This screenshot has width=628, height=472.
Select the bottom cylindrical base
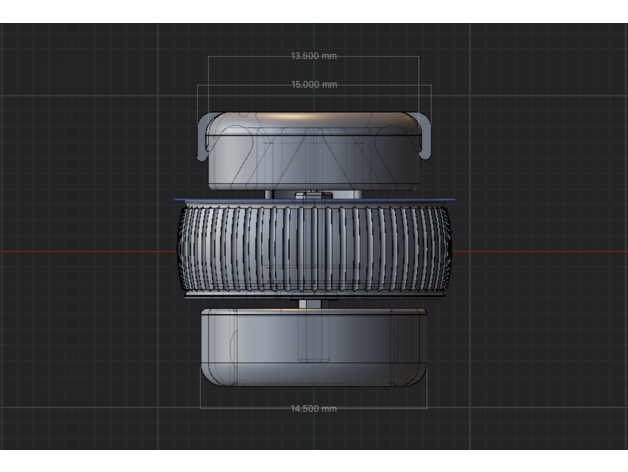pyautogui.click(x=313, y=347)
